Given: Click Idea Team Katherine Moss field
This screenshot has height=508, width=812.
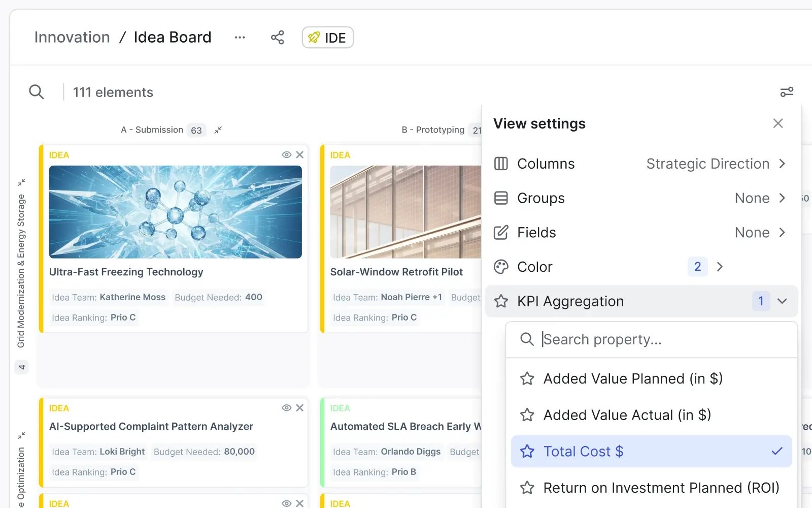Looking at the screenshot, I should pyautogui.click(x=109, y=297).
